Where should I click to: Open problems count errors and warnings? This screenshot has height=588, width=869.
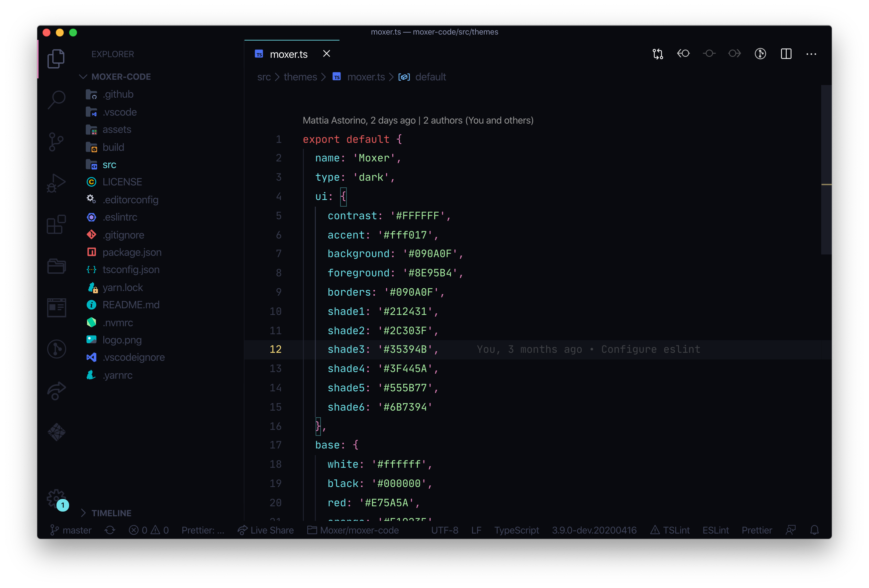148,530
